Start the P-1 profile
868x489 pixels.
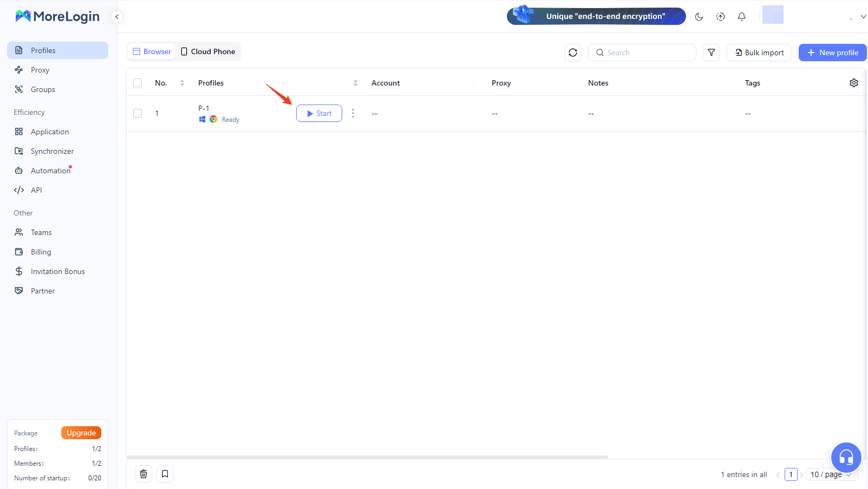tap(319, 113)
